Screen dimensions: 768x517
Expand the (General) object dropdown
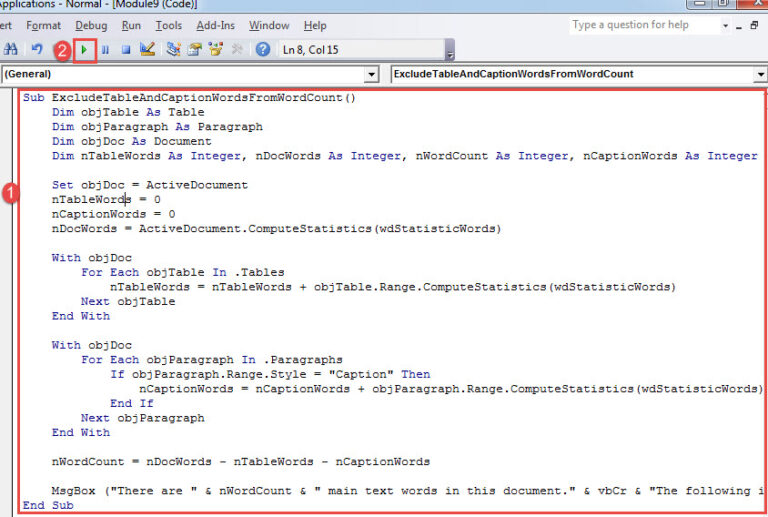tap(372, 74)
